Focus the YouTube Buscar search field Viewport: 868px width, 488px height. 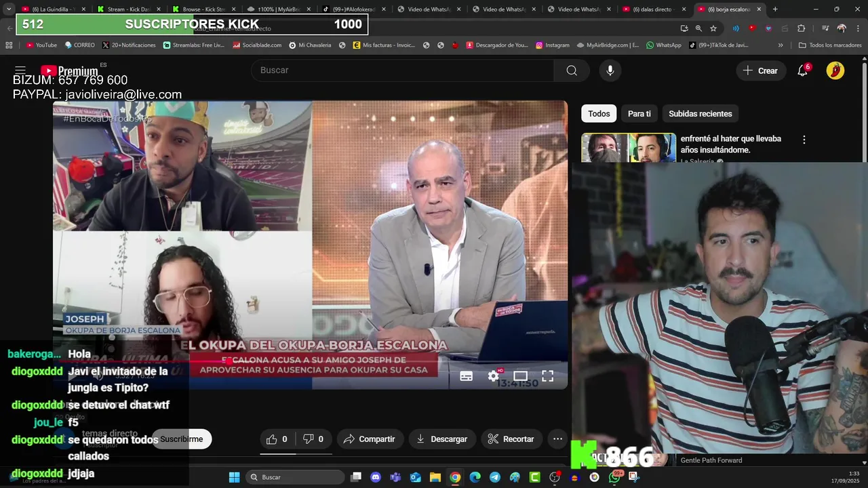[x=402, y=70]
